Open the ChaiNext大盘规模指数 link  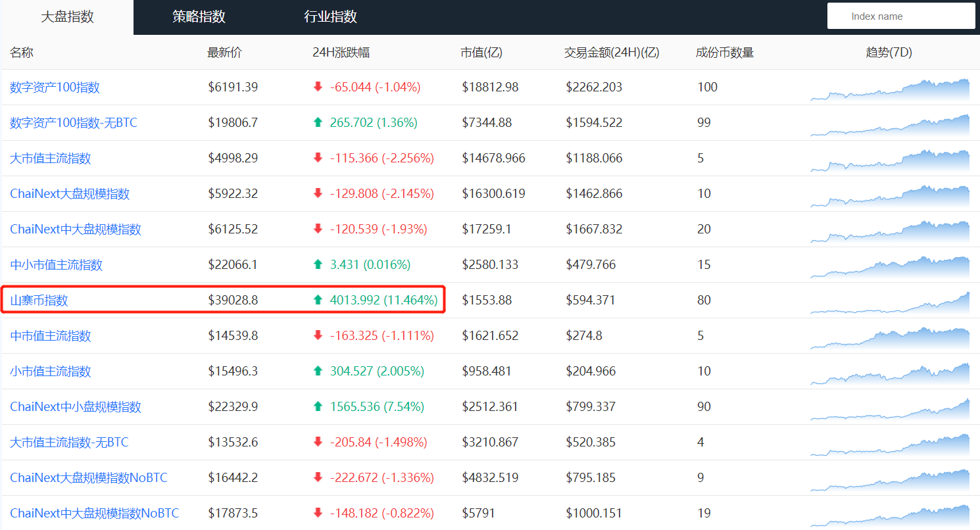point(70,194)
